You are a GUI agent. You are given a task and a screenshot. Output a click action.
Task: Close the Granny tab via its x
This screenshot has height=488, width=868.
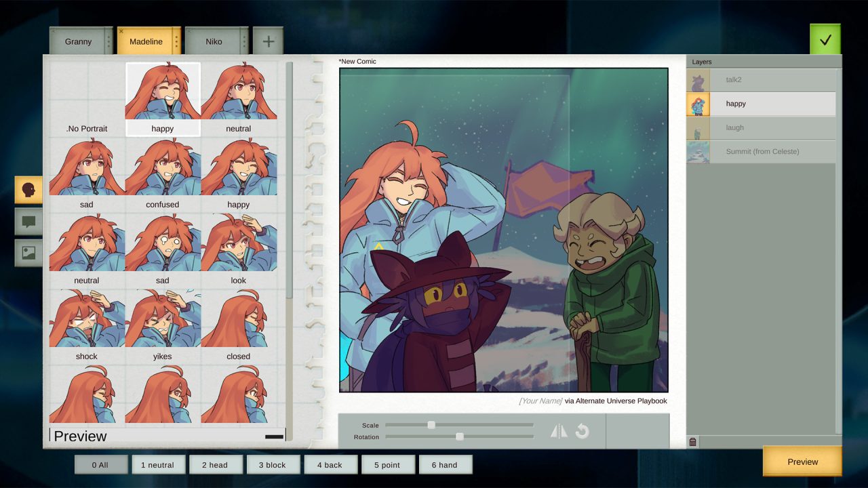click(54, 31)
